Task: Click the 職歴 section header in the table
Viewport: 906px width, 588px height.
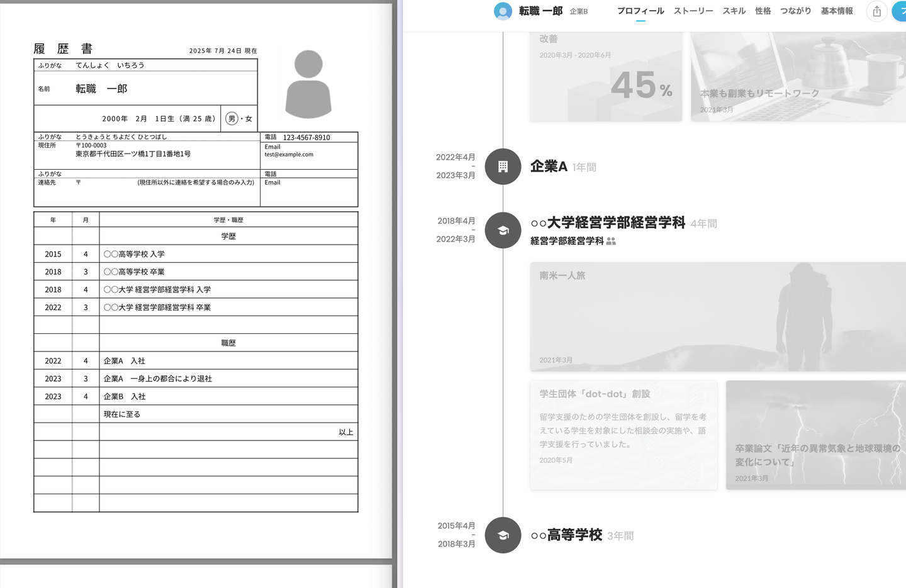Action: click(x=228, y=343)
